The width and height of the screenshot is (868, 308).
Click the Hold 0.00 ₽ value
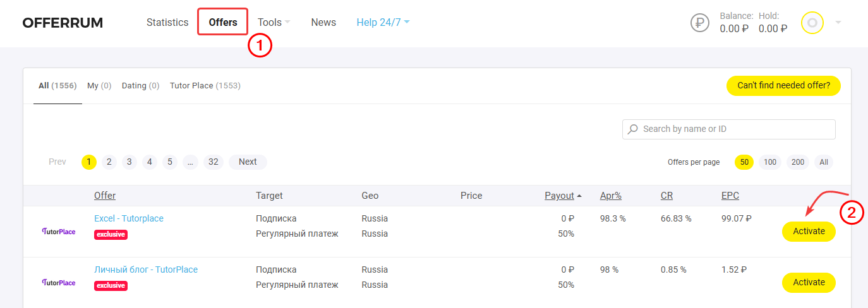pos(773,28)
